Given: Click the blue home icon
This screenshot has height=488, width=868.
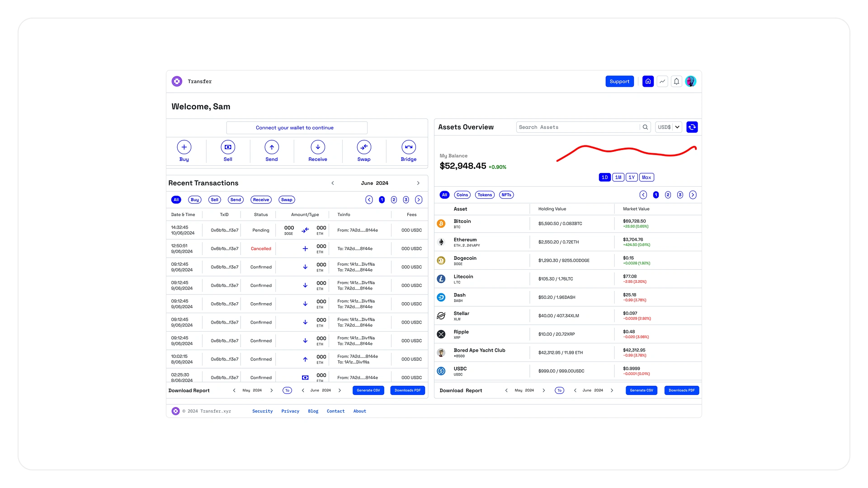Looking at the screenshot, I should (648, 81).
